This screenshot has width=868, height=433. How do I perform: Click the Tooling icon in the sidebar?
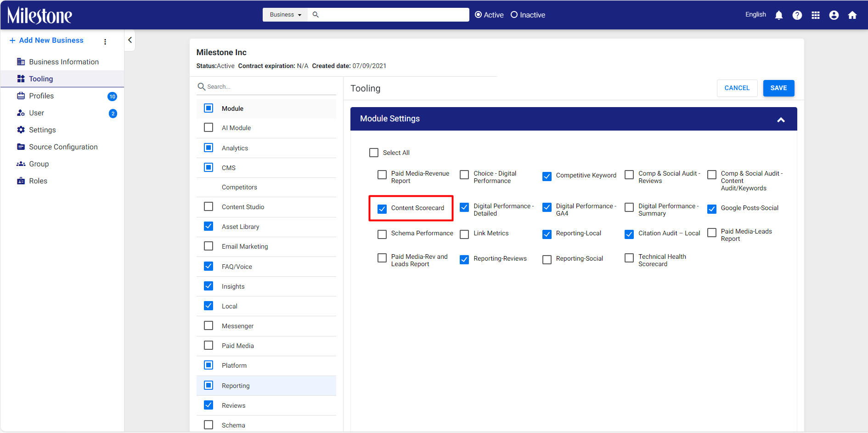point(21,79)
